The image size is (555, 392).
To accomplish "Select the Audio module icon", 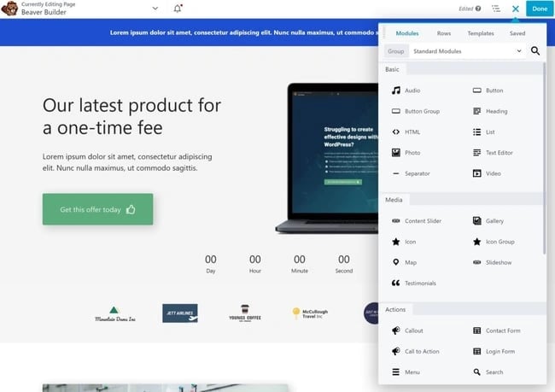I will (x=395, y=91).
